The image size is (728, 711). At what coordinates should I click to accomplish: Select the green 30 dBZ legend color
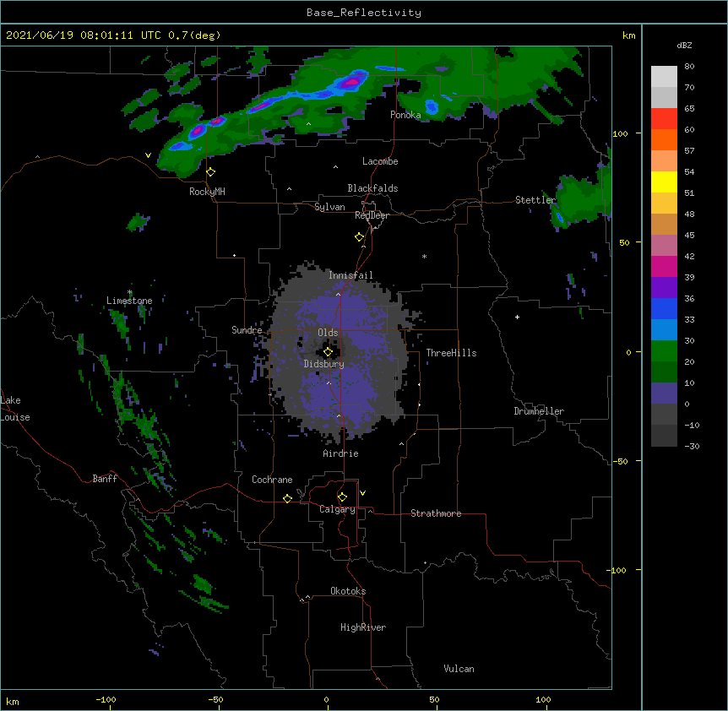(x=664, y=351)
